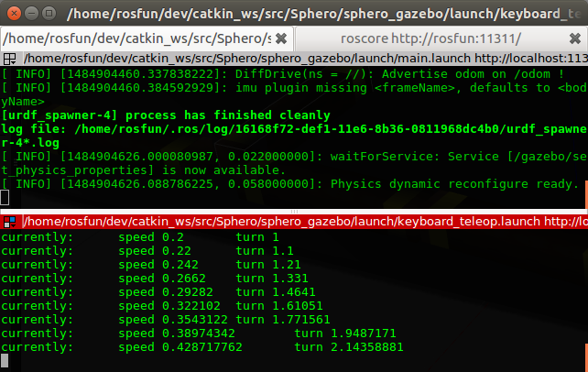
Task: Close the /home/rosfun/dev/catkin_ws tab with its X
Action: click(281, 38)
